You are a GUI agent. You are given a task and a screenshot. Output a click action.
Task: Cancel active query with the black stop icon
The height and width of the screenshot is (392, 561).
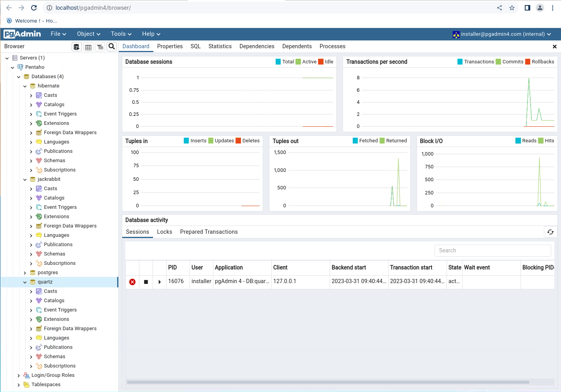coord(146,282)
